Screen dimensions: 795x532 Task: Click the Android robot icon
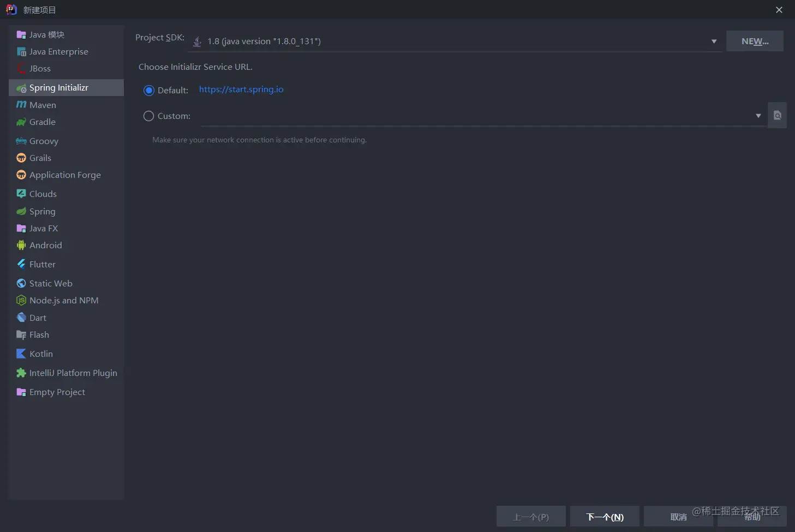point(21,246)
